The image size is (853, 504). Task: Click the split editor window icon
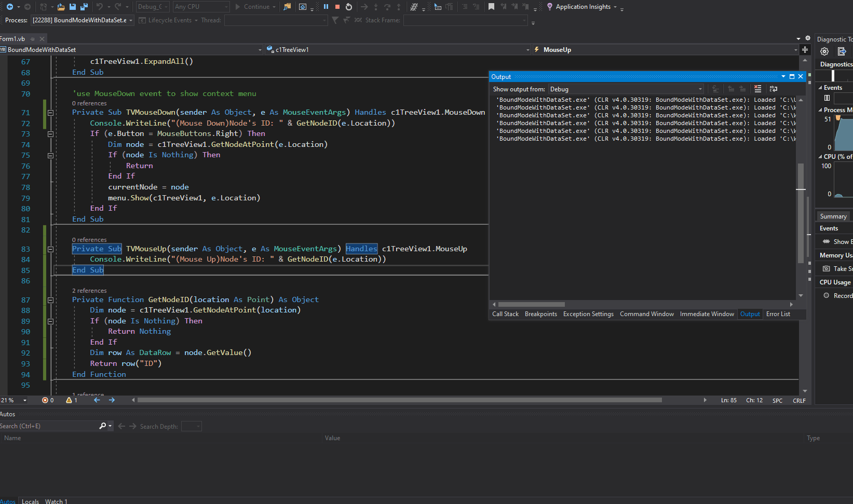(805, 50)
